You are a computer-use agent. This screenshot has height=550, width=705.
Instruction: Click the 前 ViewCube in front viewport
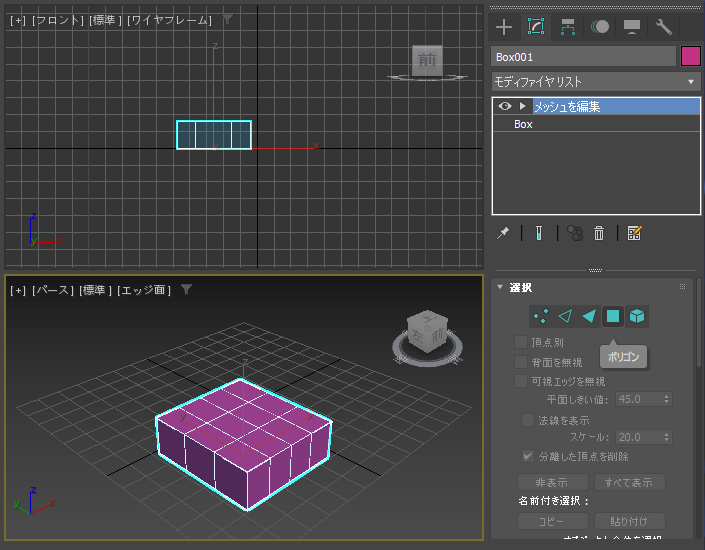[427, 59]
